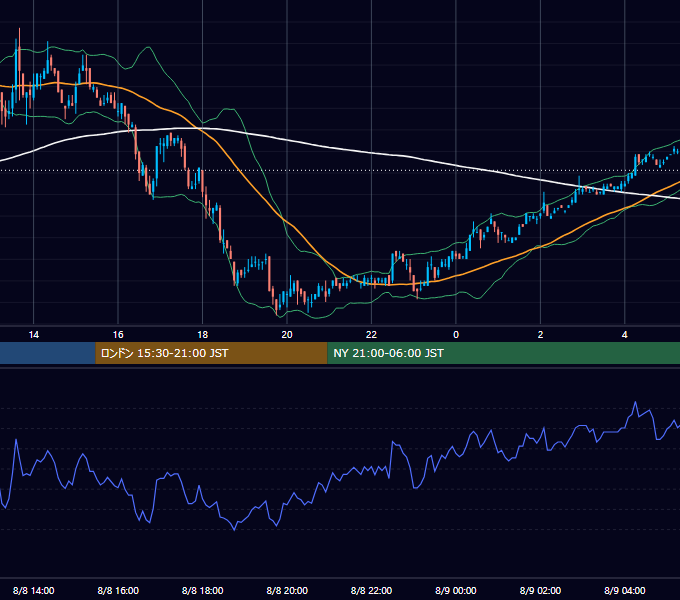
Task: Click the 8/8 16:00 time label
Action: [x=118, y=590]
